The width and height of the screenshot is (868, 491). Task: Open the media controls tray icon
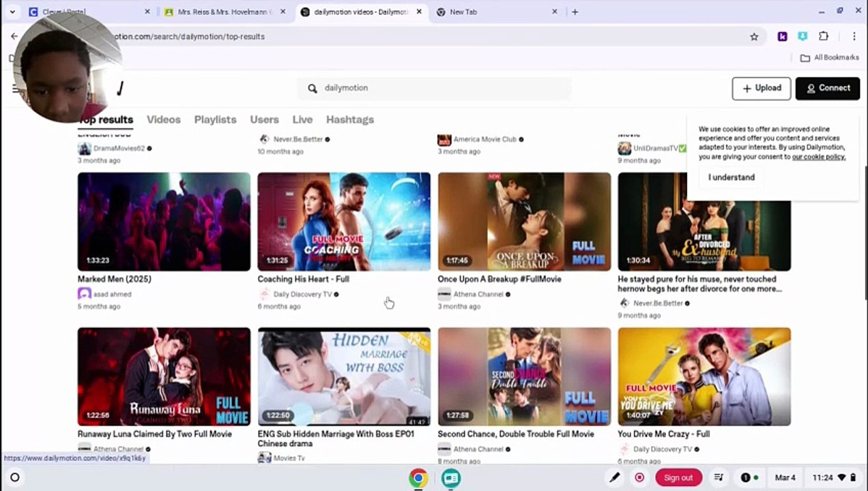719,478
